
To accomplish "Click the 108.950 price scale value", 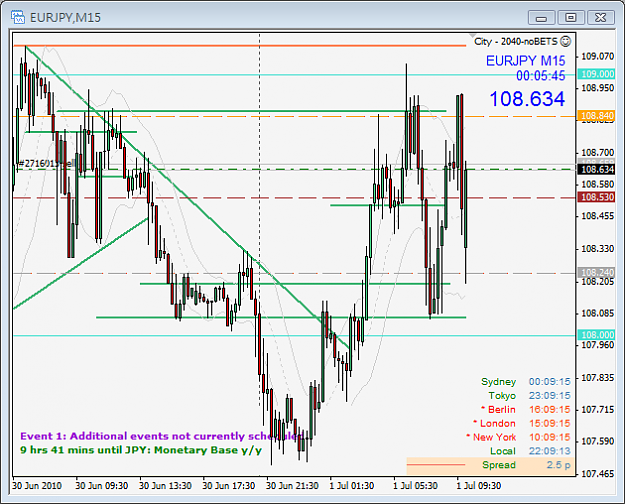I will [x=597, y=88].
